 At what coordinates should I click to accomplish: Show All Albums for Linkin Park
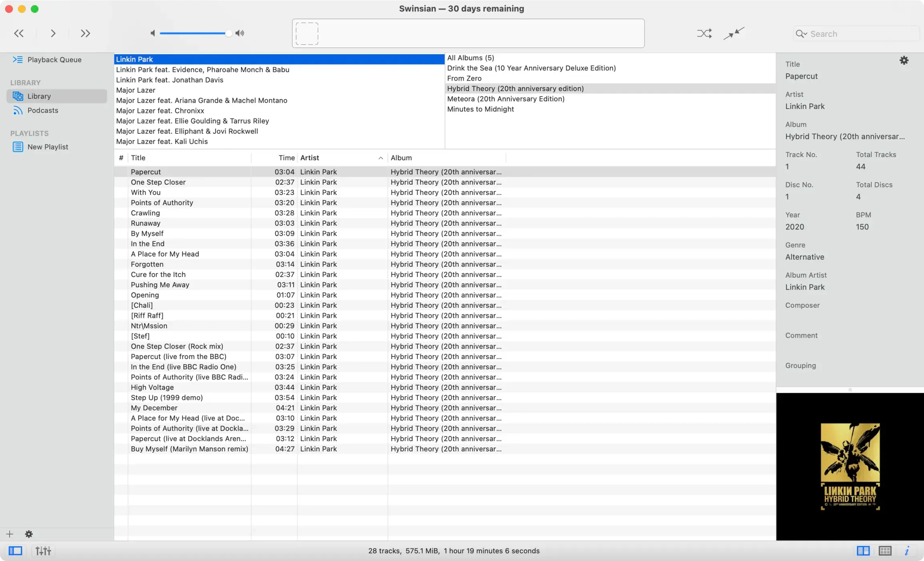pos(470,57)
